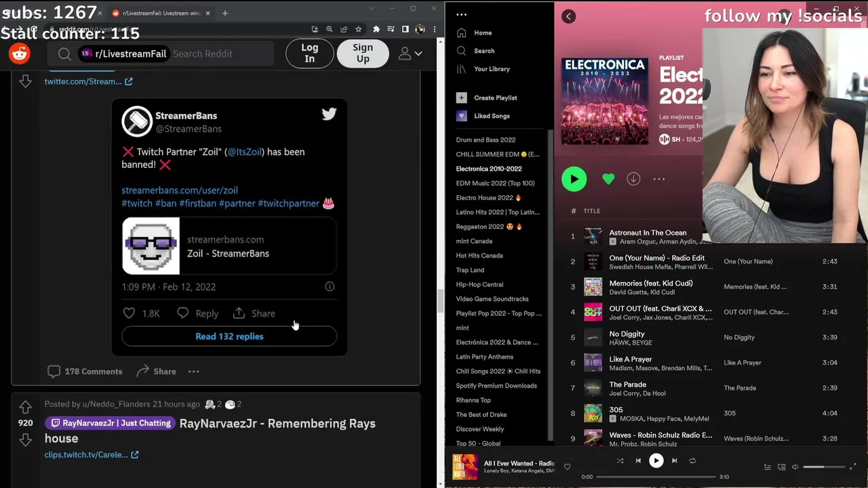
Task: Open Spotify playlist more options dots
Action: tap(658, 179)
